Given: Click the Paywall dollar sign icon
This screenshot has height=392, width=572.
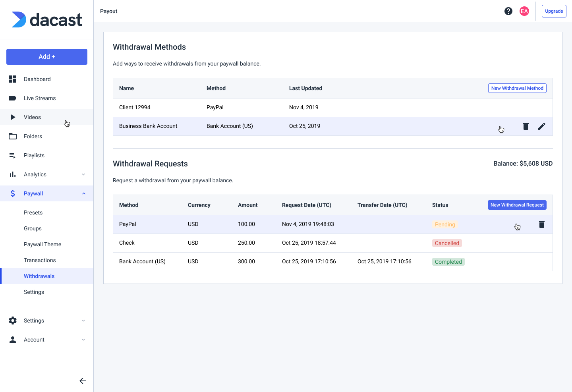Looking at the screenshot, I should coord(13,193).
